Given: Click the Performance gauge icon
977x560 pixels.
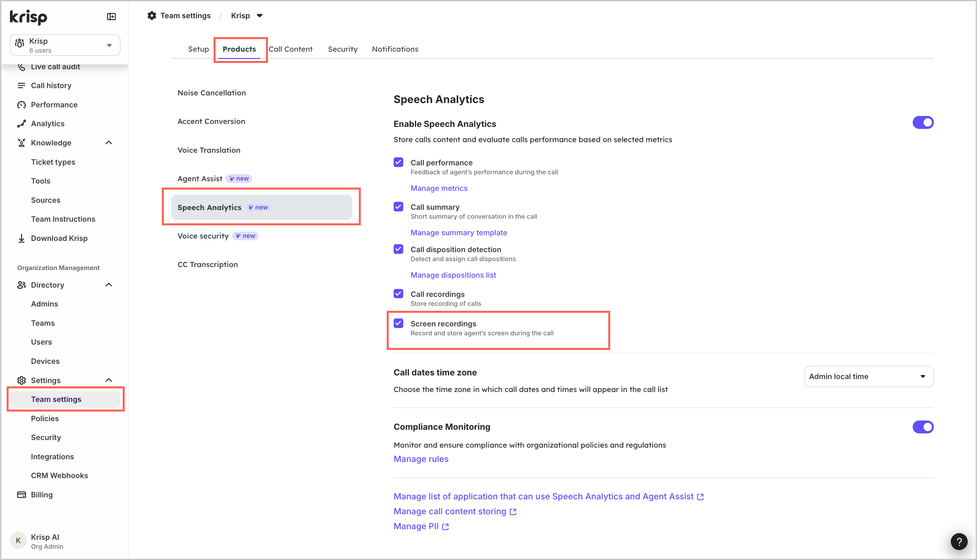Looking at the screenshot, I should point(22,105).
